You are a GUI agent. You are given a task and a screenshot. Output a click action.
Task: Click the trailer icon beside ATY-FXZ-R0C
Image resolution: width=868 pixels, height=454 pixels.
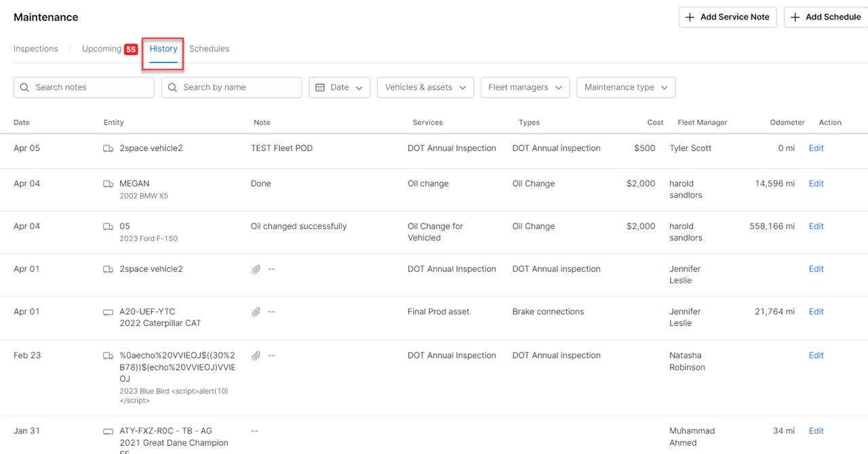tap(108, 432)
